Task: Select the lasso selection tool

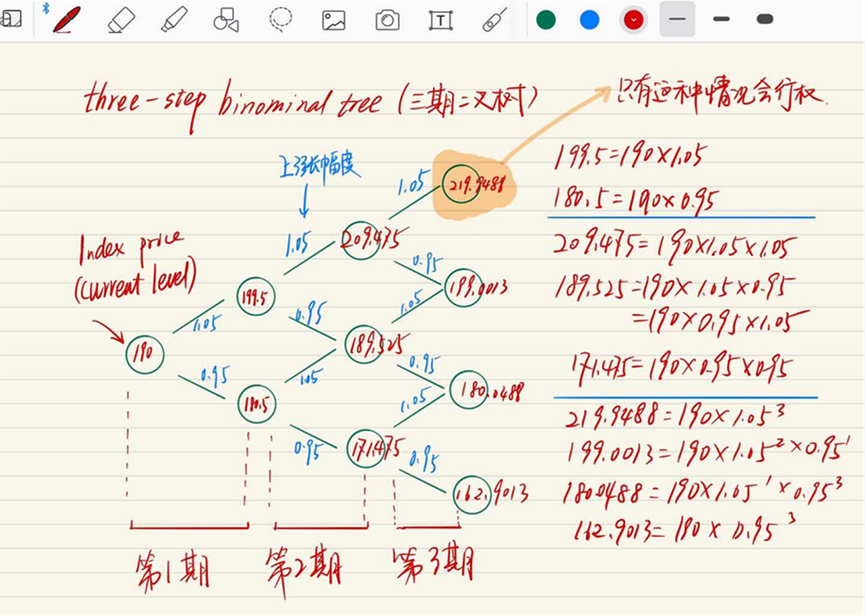Action: (280, 19)
